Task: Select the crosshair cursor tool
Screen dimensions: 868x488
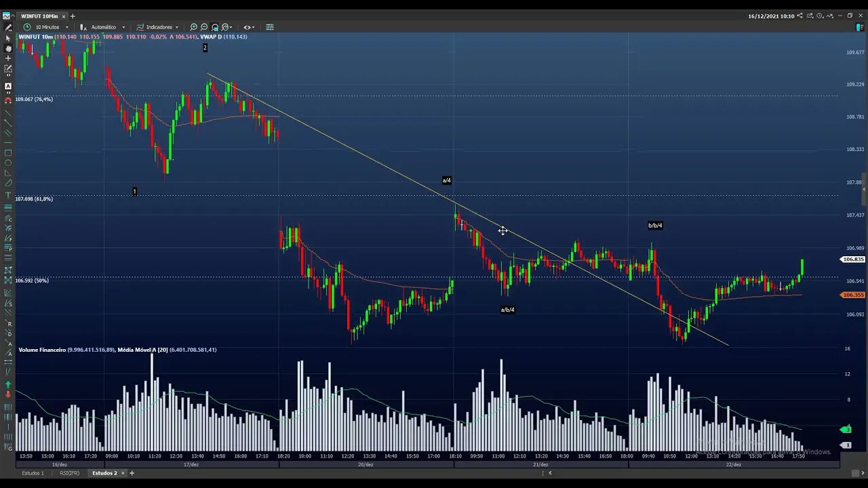Action: click(8, 58)
